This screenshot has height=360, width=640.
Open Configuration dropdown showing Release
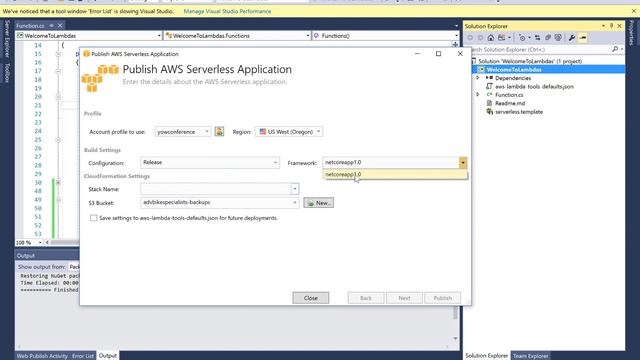click(210, 162)
